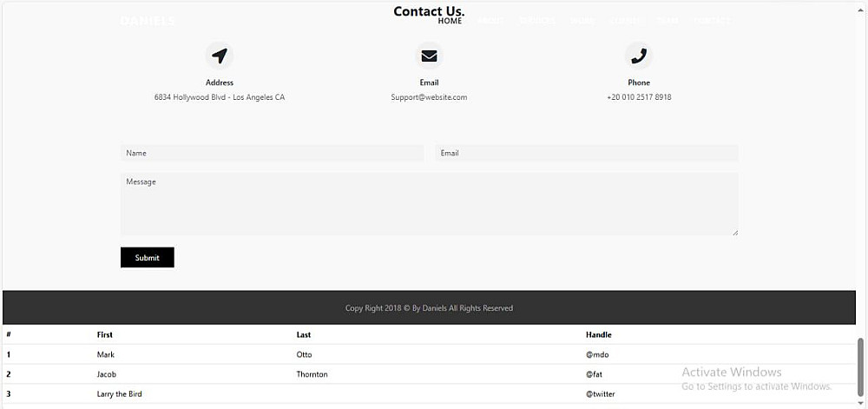
Task: Select the @twitter handle cell
Action: [x=600, y=394]
